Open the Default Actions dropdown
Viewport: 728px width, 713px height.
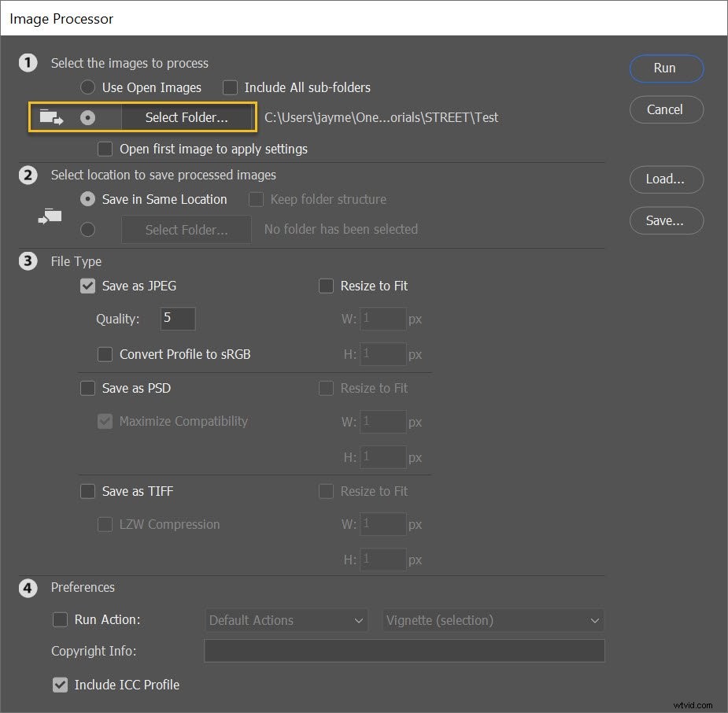pyautogui.click(x=286, y=620)
